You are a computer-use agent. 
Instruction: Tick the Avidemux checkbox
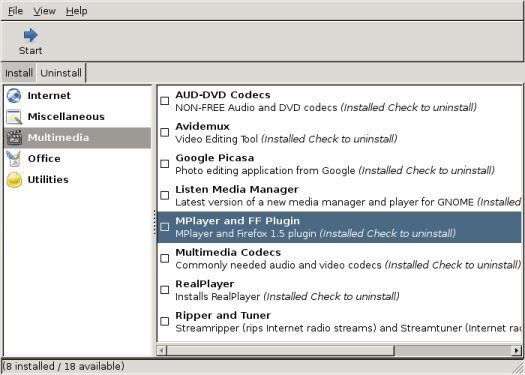click(x=165, y=132)
